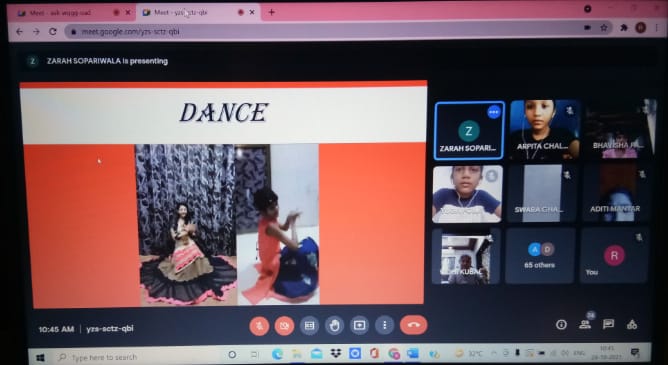The image size is (668, 365).
Task: Open the meeting details info icon
Action: point(561,325)
